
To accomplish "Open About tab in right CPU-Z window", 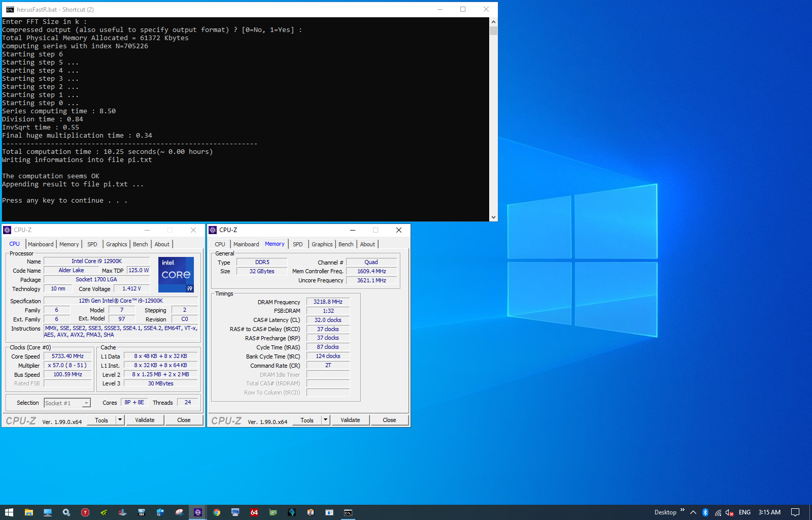I will pyautogui.click(x=367, y=244).
